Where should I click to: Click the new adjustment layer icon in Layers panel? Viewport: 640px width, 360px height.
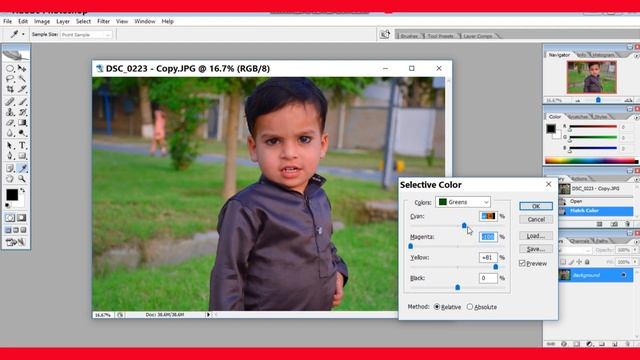[x=589, y=344]
